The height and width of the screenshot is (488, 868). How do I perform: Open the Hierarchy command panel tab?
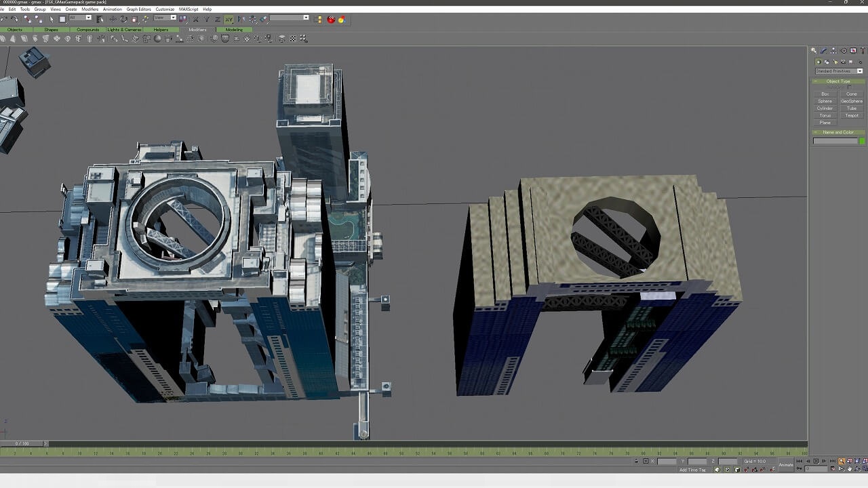coord(833,51)
